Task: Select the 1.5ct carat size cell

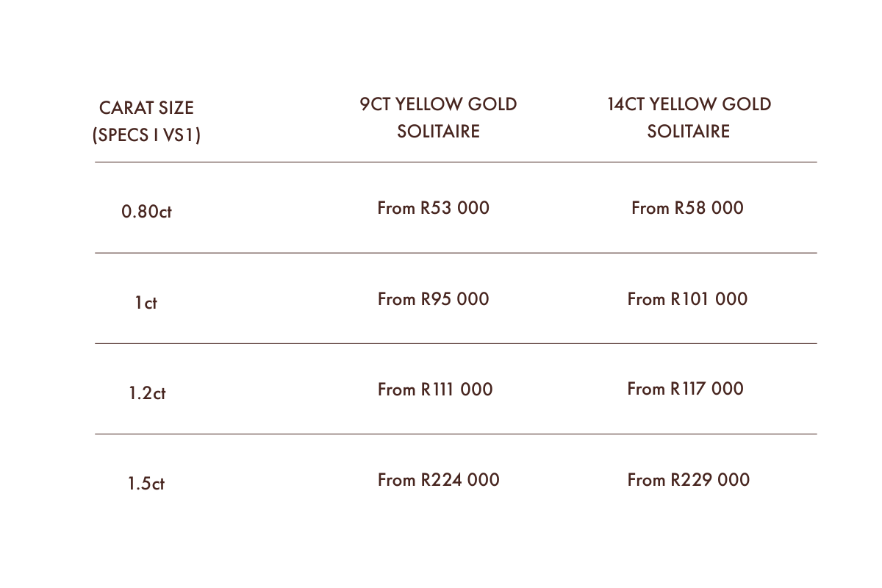Action: click(x=146, y=484)
